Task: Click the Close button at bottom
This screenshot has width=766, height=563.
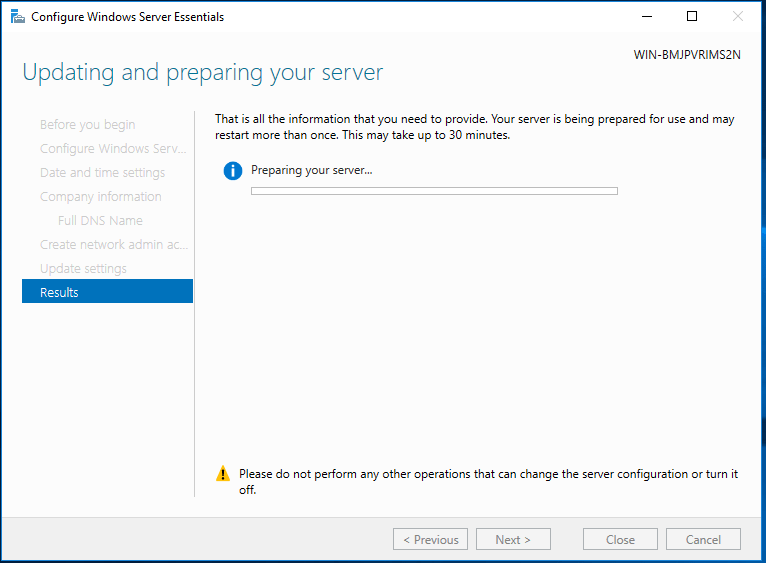Action: click(x=620, y=539)
